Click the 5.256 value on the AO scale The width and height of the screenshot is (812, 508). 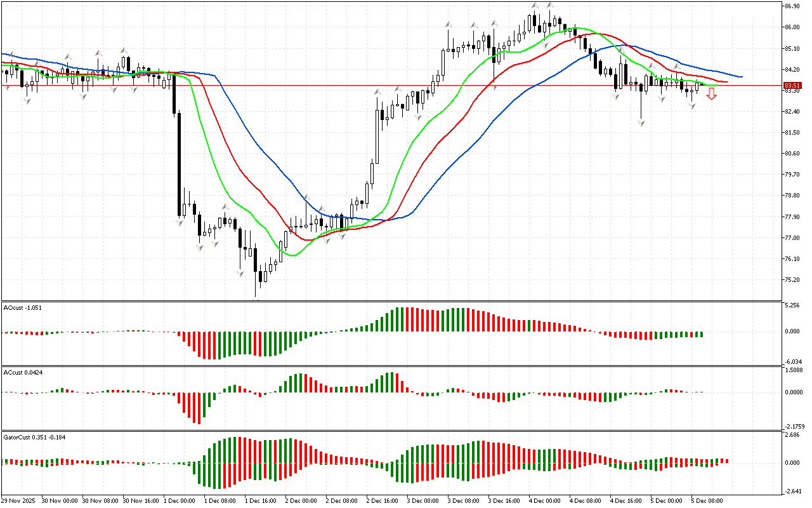pos(791,305)
